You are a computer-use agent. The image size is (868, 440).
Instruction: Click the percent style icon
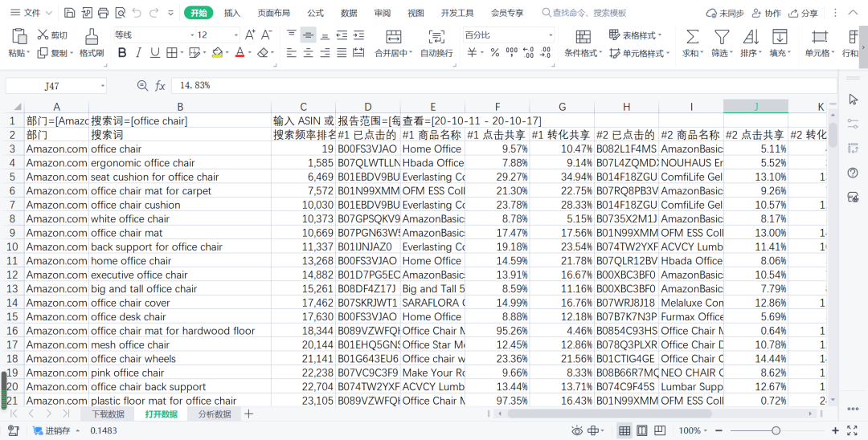(x=495, y=52)
